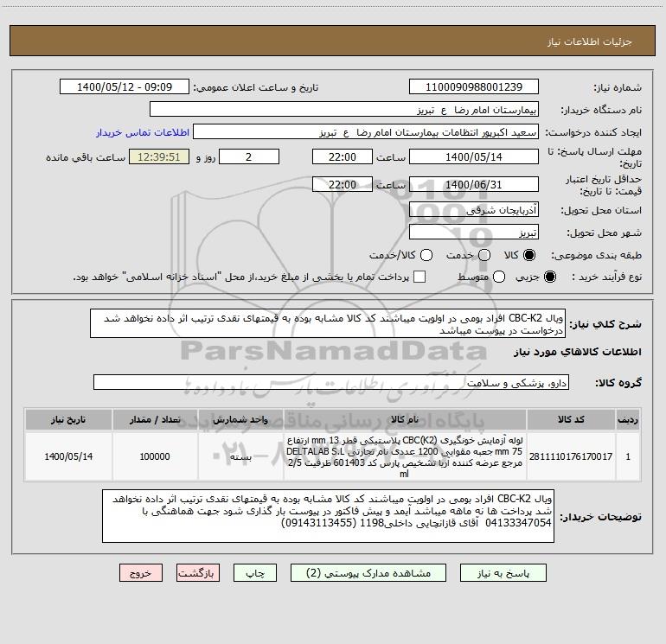Click the واحد شمارش column header
Viewport: 666px width, 644px height.
(240, 419)
